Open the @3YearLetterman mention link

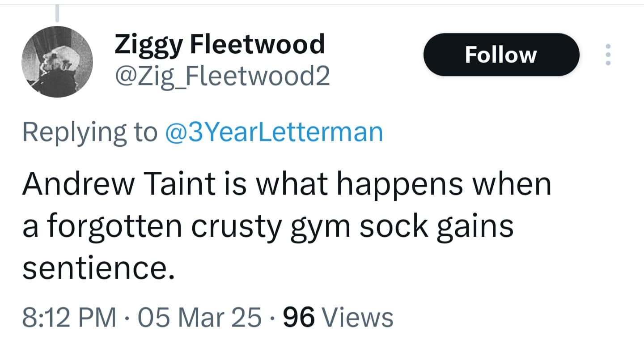tap(274, 132)
